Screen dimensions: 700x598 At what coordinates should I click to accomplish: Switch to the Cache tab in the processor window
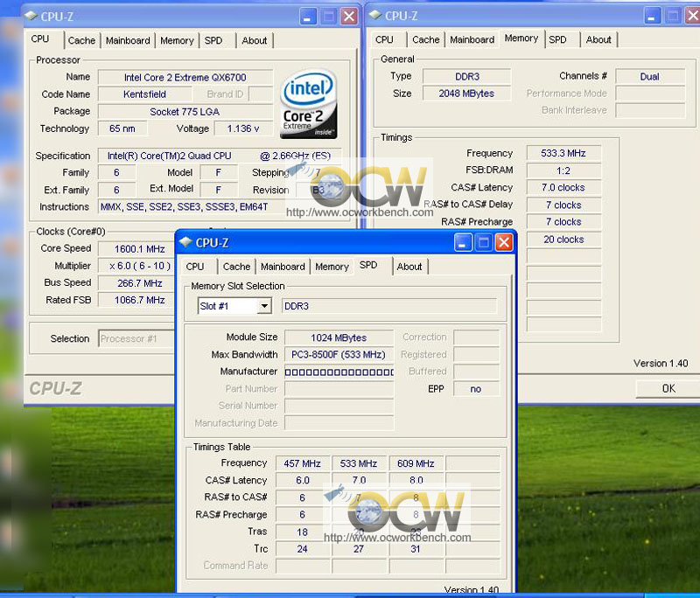81,40
